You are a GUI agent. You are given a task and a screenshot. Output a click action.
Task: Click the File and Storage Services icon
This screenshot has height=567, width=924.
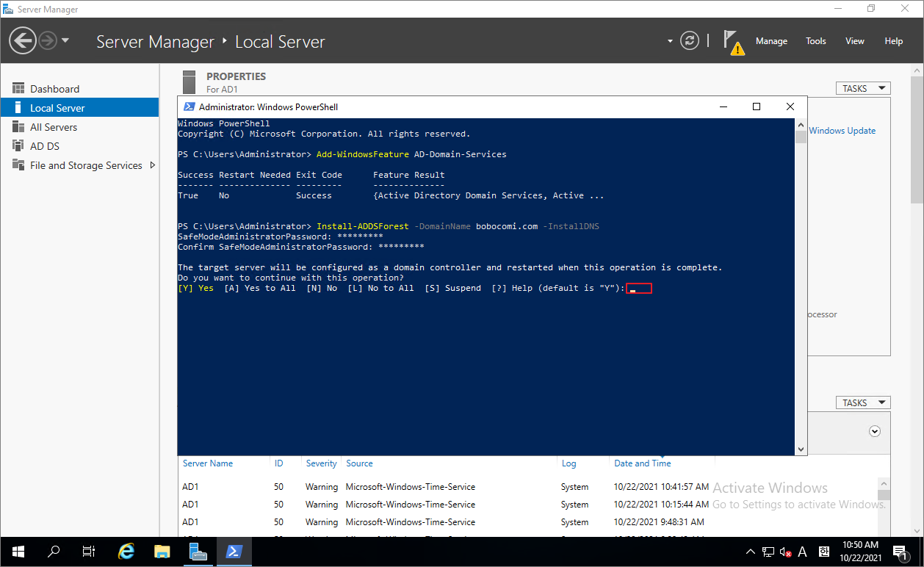point(18,165)
